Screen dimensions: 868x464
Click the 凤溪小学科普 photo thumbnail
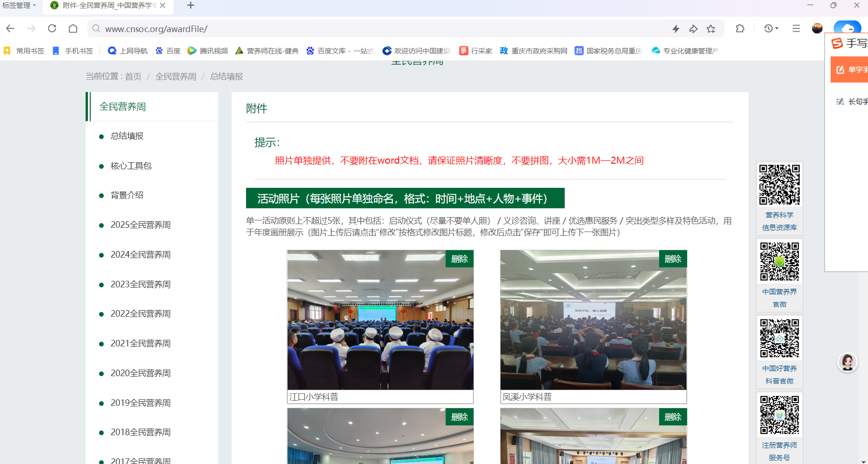pyautogui.click(x=593, y=320)
